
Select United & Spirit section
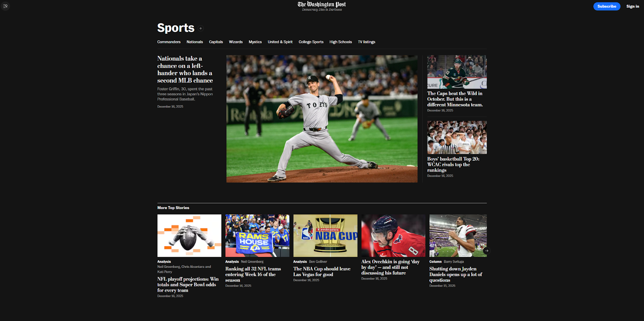[280, 42]
